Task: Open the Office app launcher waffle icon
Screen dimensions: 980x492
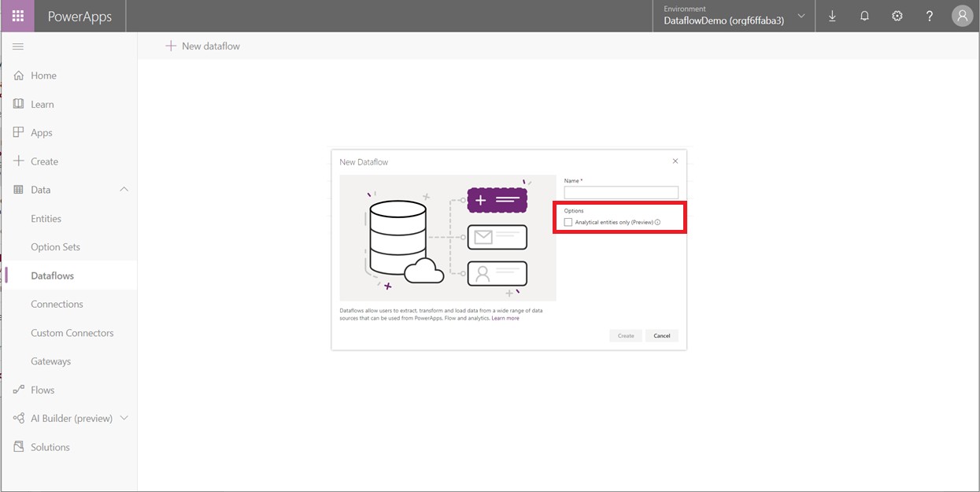Action: click(x=17, y=16)
